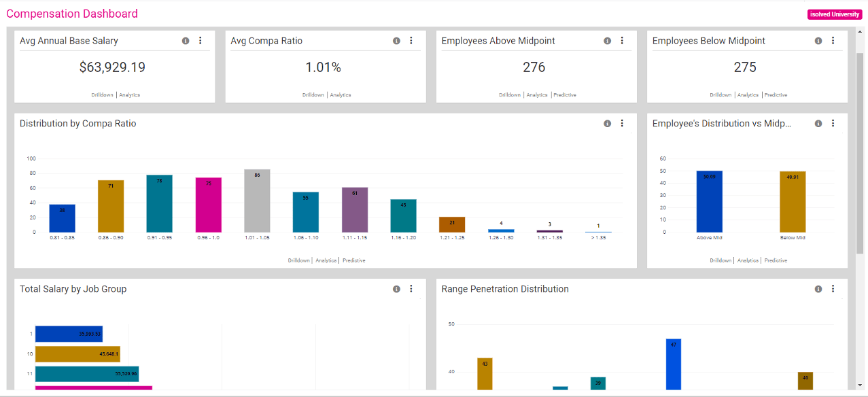This screenshot has height=397, width=868.
Task: Open kebab menu on Avg Annual Base Salary
Action: tap(200, 41)
